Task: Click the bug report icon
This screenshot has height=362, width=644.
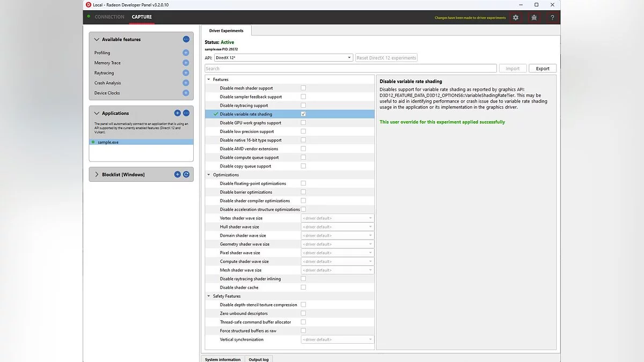Action: [533, 18]
